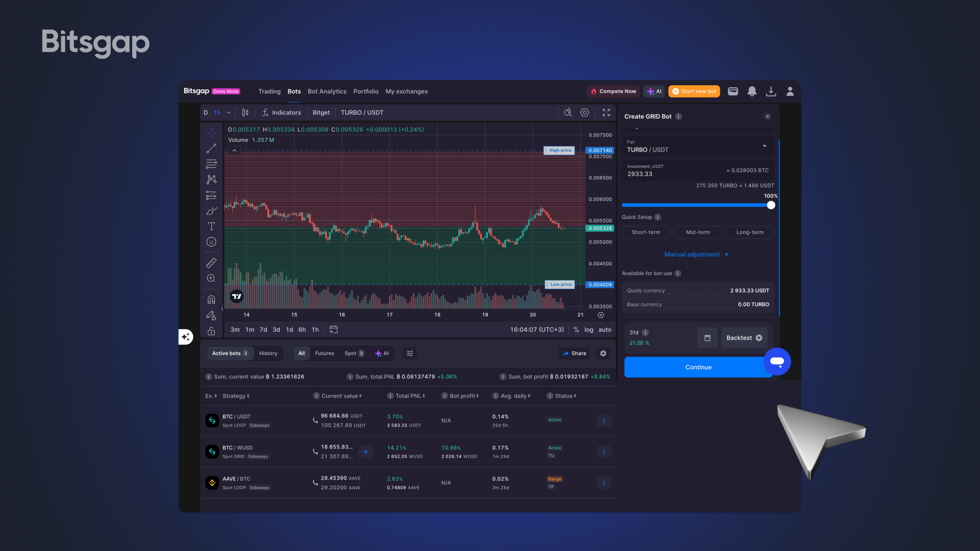
Task: Open the bots table filter icon
Action: 410,353
